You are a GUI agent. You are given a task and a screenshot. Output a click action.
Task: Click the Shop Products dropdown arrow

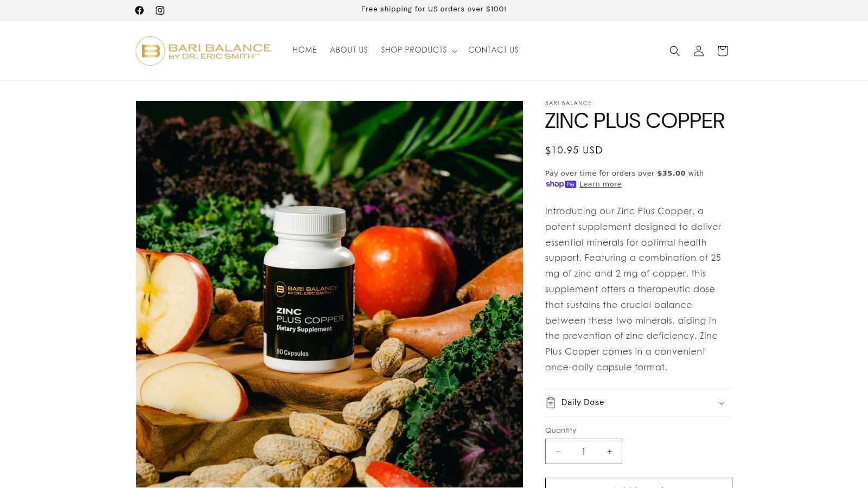[455, 51]
